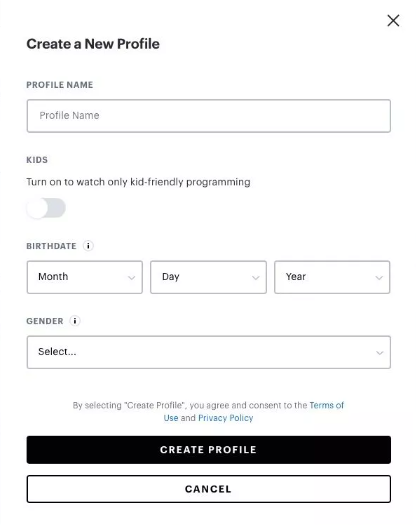Click the Cancel button
The height and width of the screenshot is (525, 416).
click(x=209, y=489)
